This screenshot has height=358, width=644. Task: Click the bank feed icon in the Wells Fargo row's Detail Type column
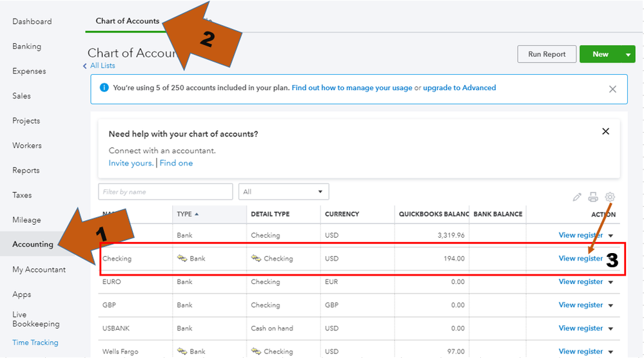click(256, 351)
